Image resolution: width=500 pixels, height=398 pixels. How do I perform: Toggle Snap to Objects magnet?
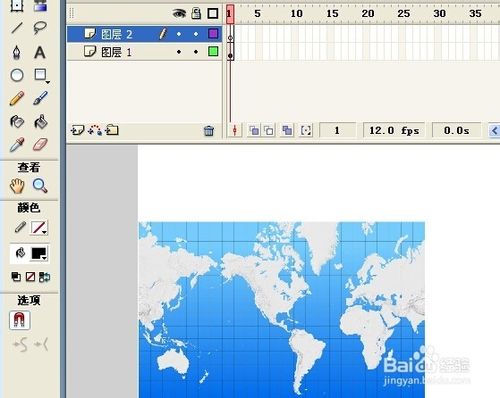20,320
